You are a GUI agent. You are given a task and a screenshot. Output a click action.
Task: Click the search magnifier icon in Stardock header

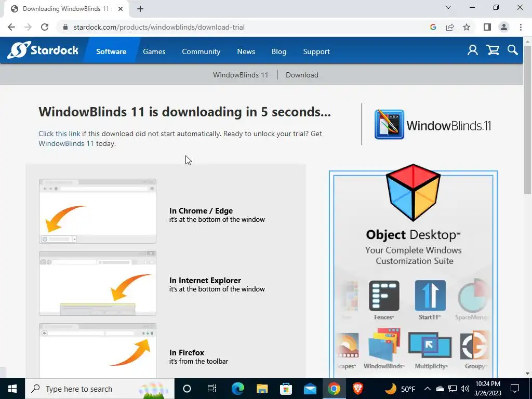(x=513, y=50)
